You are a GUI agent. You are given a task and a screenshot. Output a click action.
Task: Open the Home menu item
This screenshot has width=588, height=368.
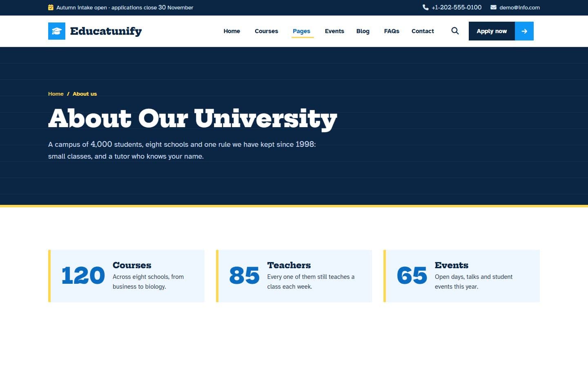pyautogui.click(x=232, y=31)
